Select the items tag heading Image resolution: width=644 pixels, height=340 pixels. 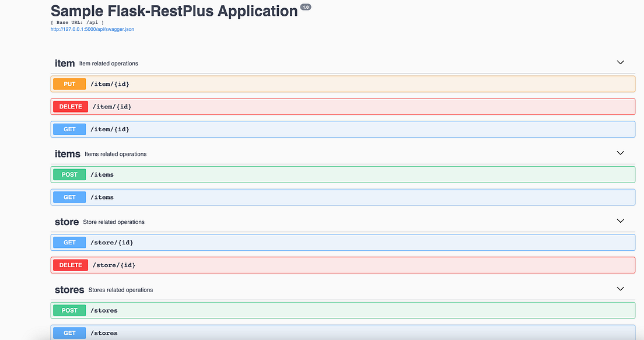click(67, 154)
